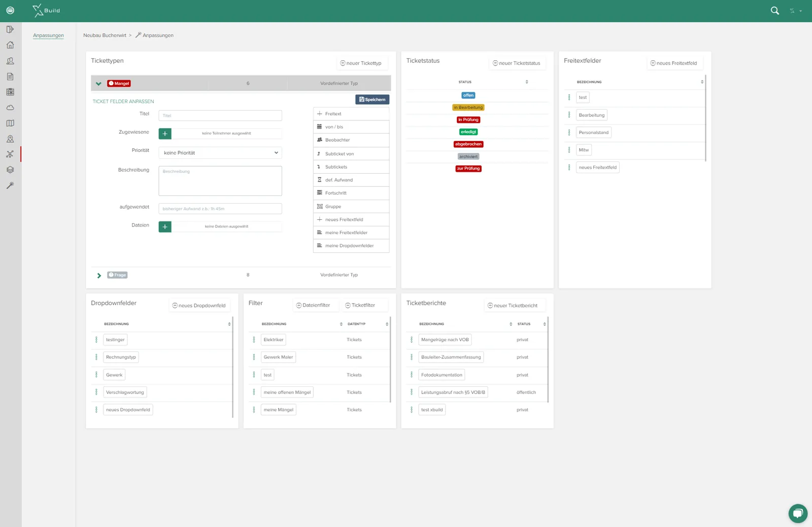Click the xBuild logo

[x=46, y=10]
